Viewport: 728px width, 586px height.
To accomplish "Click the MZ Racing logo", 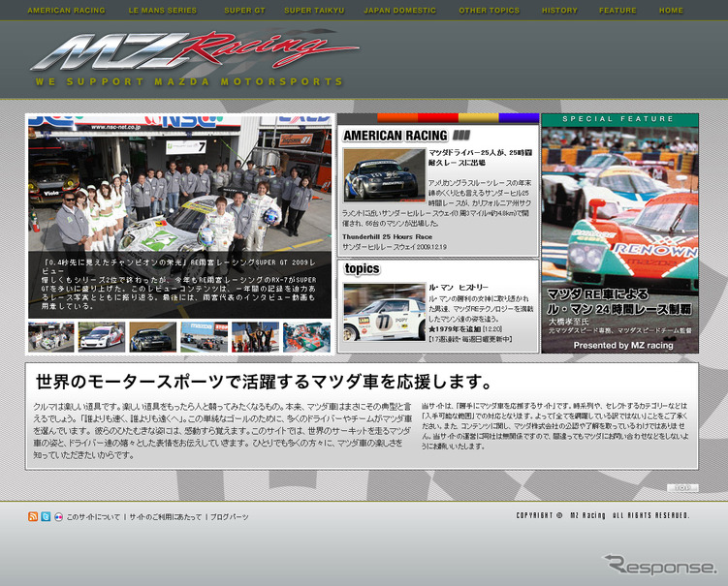I will tap(194, 51).
